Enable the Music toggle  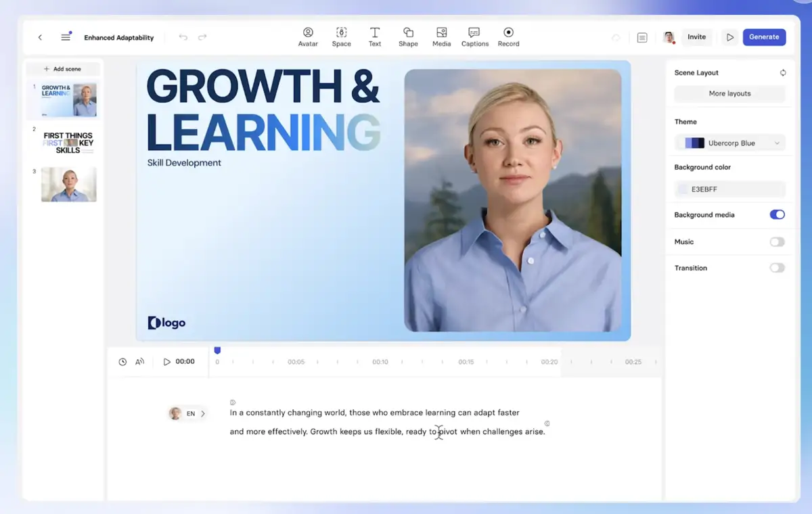tap(777, 242)
